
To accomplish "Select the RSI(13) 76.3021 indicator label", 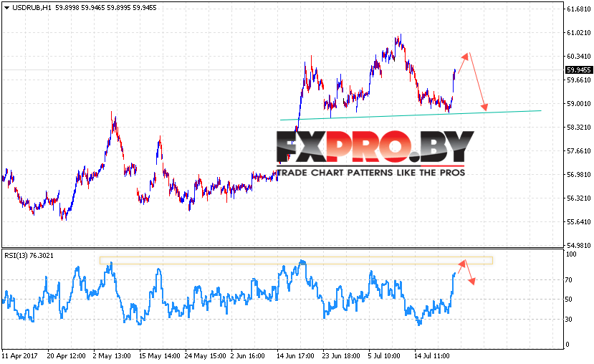I will point(29,256).
